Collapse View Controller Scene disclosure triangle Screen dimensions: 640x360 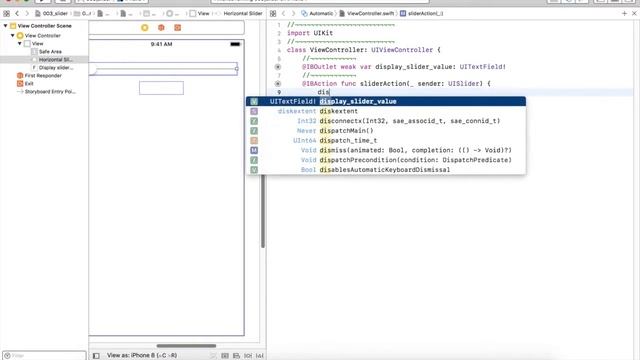[6, 26]
